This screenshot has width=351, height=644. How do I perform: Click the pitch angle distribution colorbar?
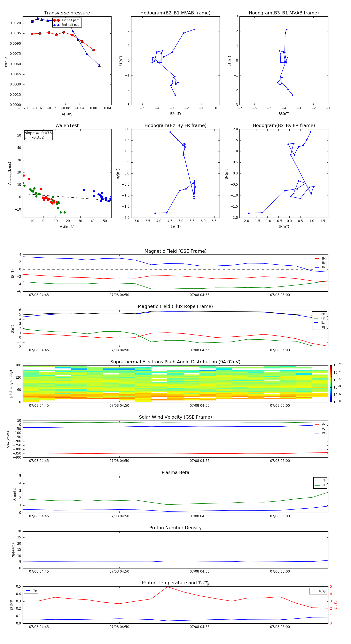[x=331, y=383]
